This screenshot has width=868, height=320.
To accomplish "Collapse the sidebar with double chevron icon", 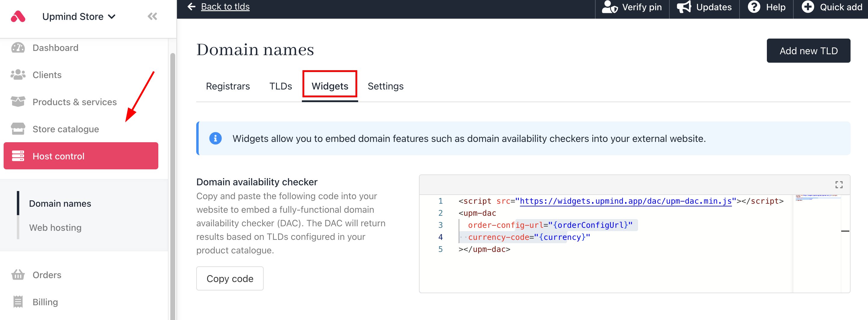I will pos(152,16).
